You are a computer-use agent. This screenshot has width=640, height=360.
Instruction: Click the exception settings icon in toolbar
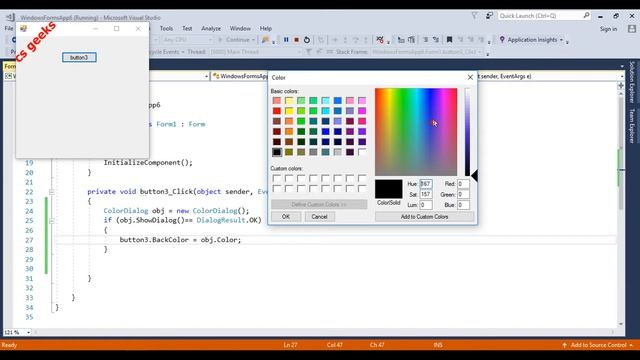click(380, 40)
